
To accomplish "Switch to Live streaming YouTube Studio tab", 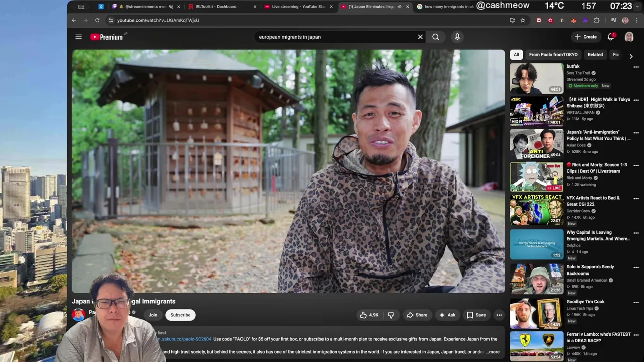I will tap(298, 7).
